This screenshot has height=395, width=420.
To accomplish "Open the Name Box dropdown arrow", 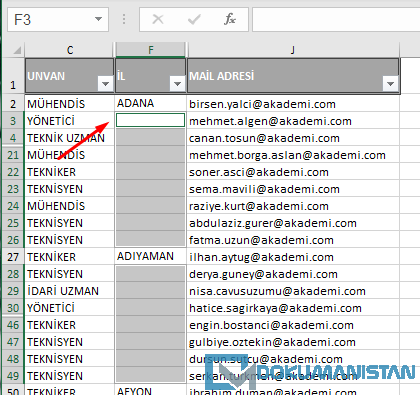I will click(x=98, y=19).
